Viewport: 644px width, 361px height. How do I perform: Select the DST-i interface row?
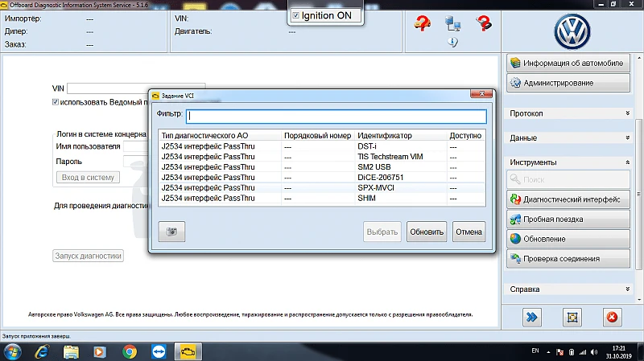(x=322, y=146)
